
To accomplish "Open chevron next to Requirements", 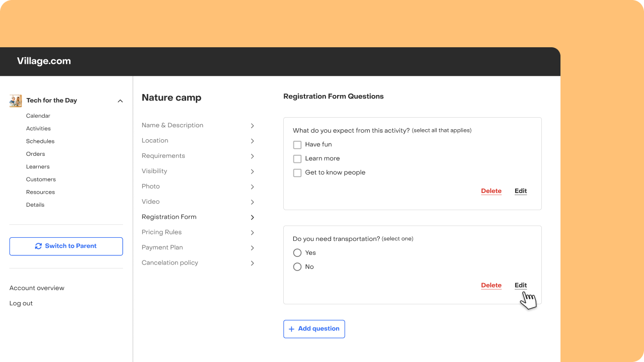I will [x=253, y=156].
